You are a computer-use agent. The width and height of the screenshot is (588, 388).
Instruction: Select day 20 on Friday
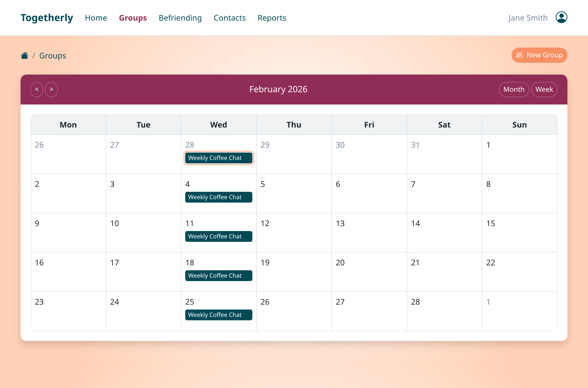point(369,272)
